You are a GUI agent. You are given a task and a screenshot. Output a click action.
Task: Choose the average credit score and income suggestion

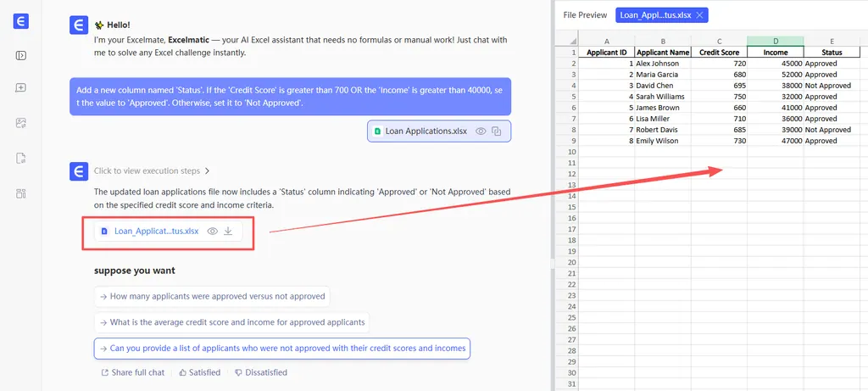pos(231,322)
